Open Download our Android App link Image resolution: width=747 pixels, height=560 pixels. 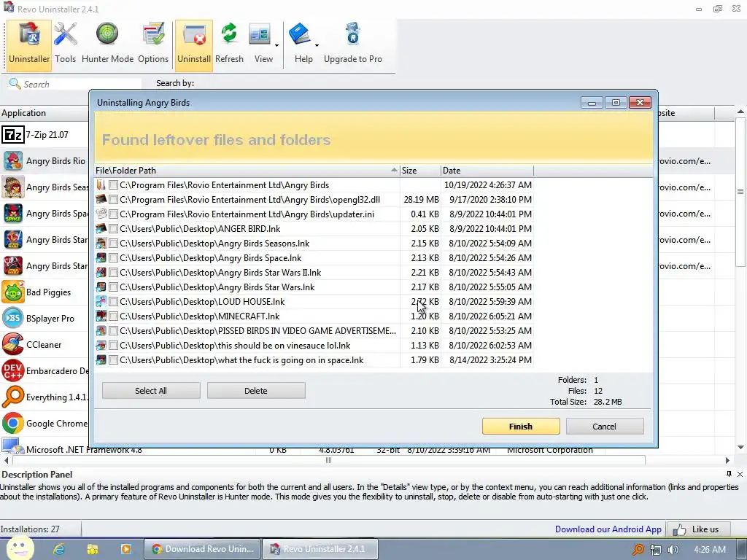coord(608,529)
